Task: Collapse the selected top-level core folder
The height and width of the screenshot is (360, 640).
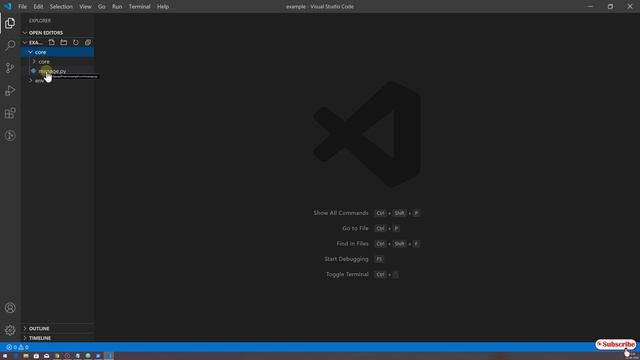Action: [x=58, y=52]
